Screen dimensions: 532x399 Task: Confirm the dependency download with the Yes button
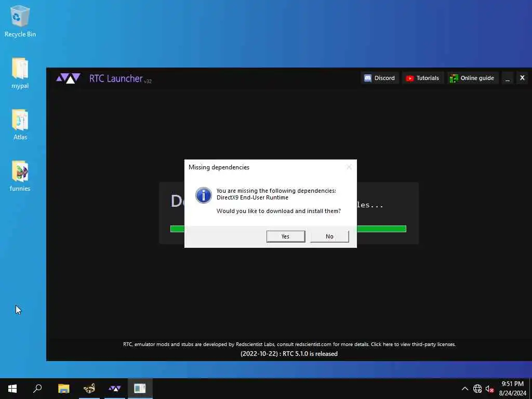tap(286, 236)
